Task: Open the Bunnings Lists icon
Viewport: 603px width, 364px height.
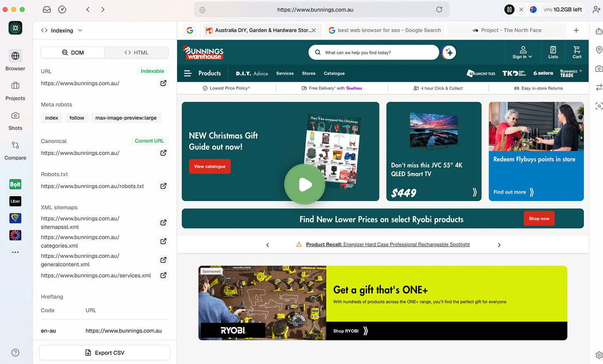Action: (x=553, y=53)
